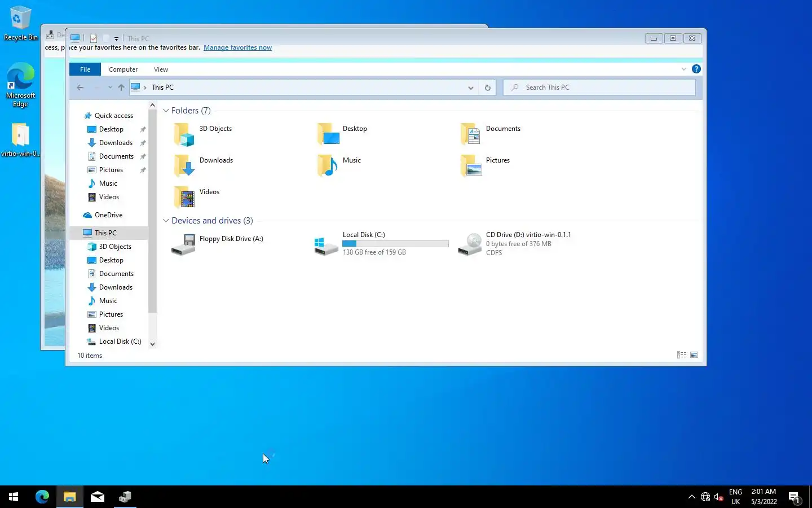Viewport: 812px width, 508px height.
Task: Collapse the Devices and drives (3) group
Action: [x=166, y=221]
